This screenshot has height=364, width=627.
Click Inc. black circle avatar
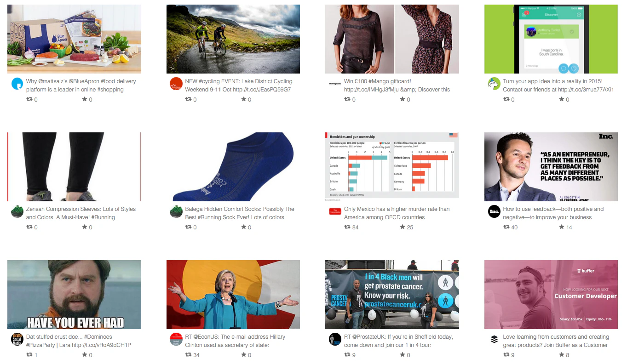point(494,211)
